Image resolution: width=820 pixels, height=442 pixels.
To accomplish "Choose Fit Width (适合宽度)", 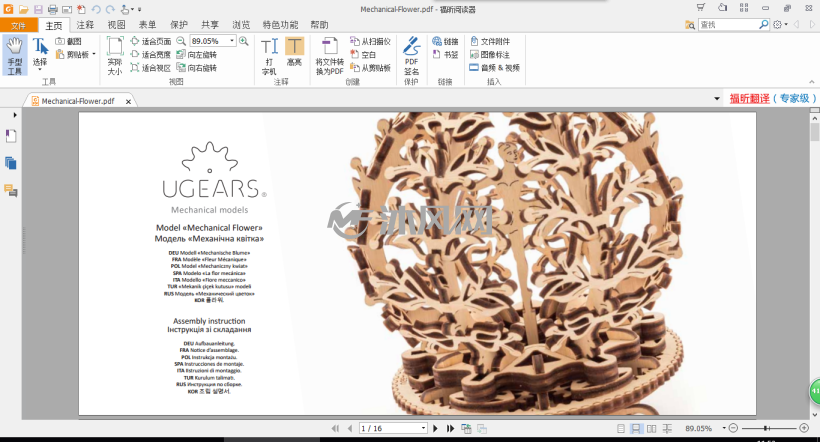I will [x=151, y=54].
